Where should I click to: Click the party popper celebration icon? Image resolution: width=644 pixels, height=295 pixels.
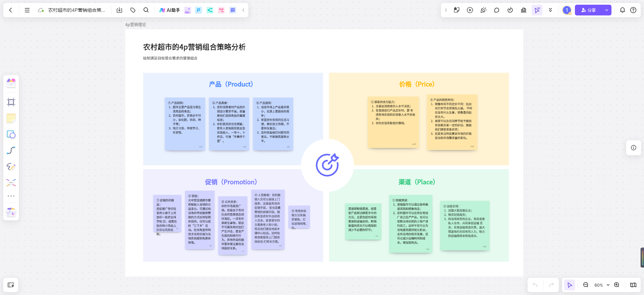coord(483,10)
